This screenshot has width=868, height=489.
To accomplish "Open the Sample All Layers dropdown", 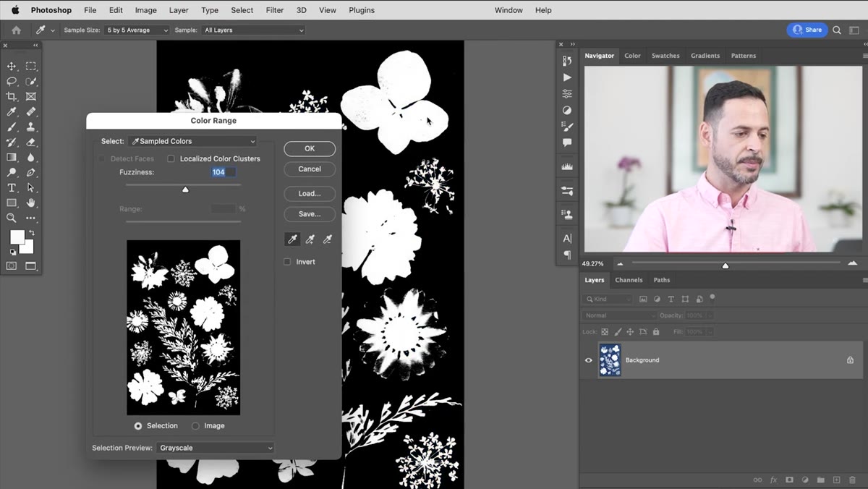I will (253, 30).
